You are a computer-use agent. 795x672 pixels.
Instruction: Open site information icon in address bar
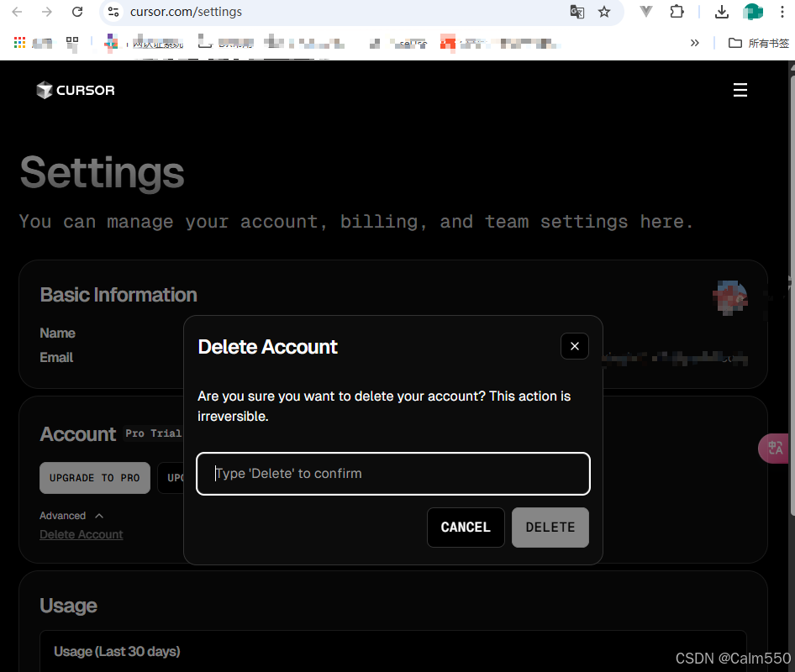coord(113,12)
